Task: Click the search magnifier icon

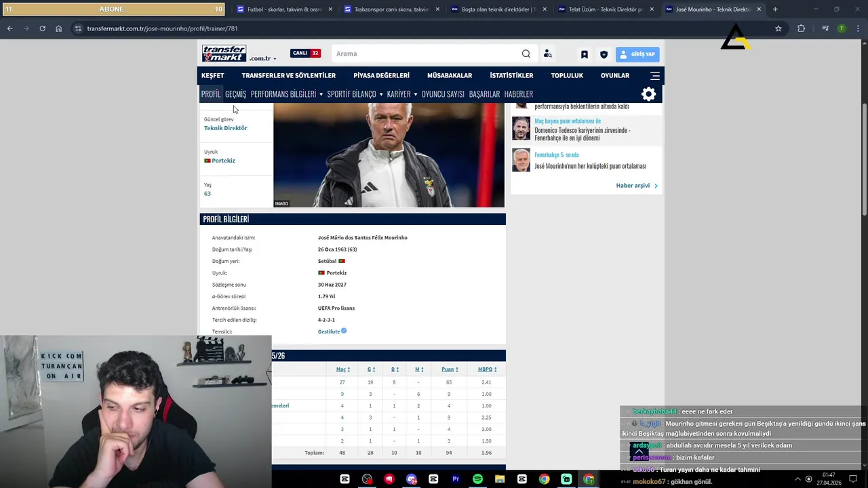Action: coord(526,54)
